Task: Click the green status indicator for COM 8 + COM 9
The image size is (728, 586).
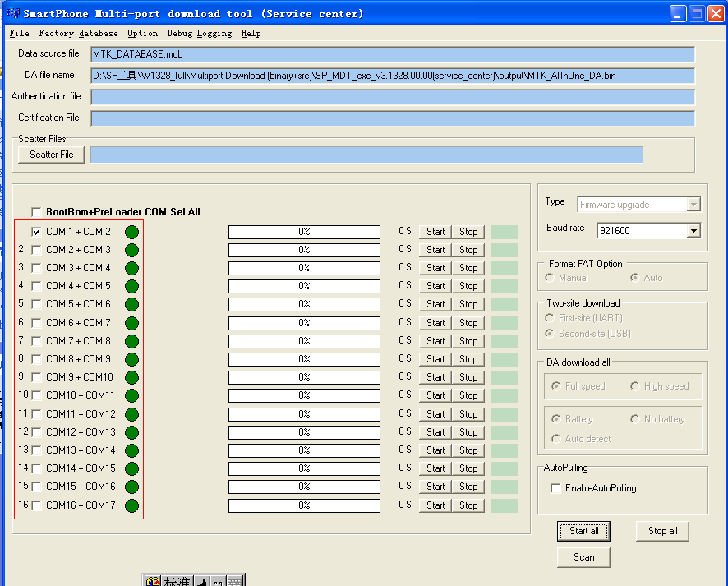Action: pyautogui.click(x=131, y=359)
